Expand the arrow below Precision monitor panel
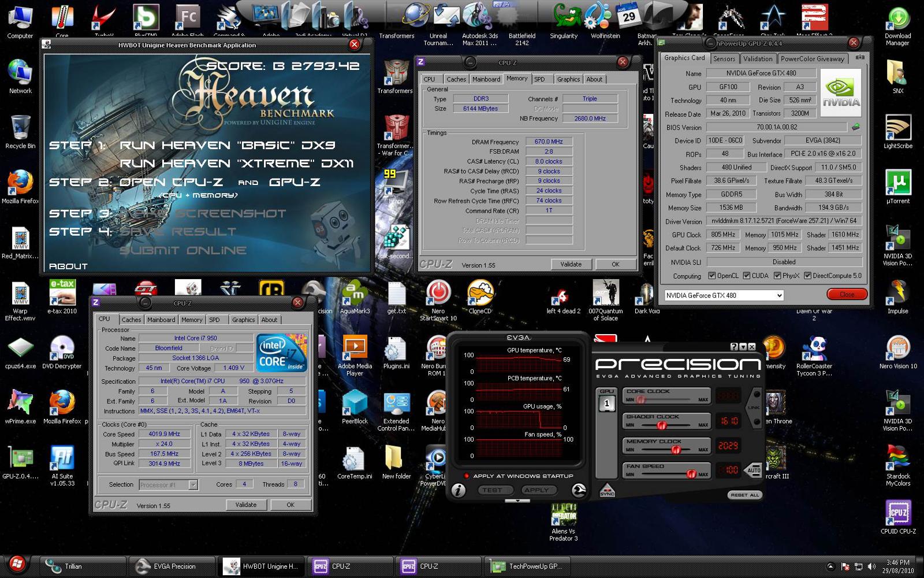This screenshot has height=578, width=924. 517,501
